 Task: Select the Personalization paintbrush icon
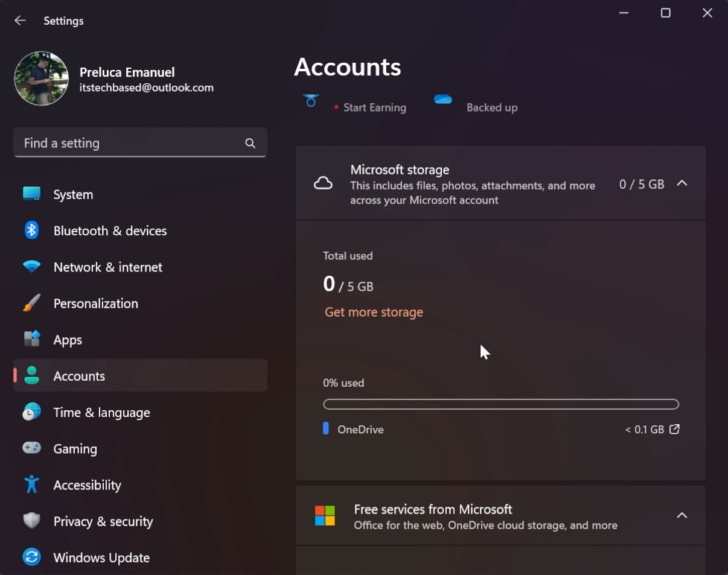31,303
